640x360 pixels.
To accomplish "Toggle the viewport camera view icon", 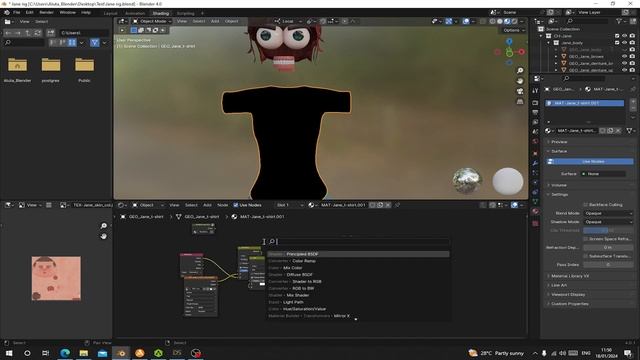I will point(520,91).
